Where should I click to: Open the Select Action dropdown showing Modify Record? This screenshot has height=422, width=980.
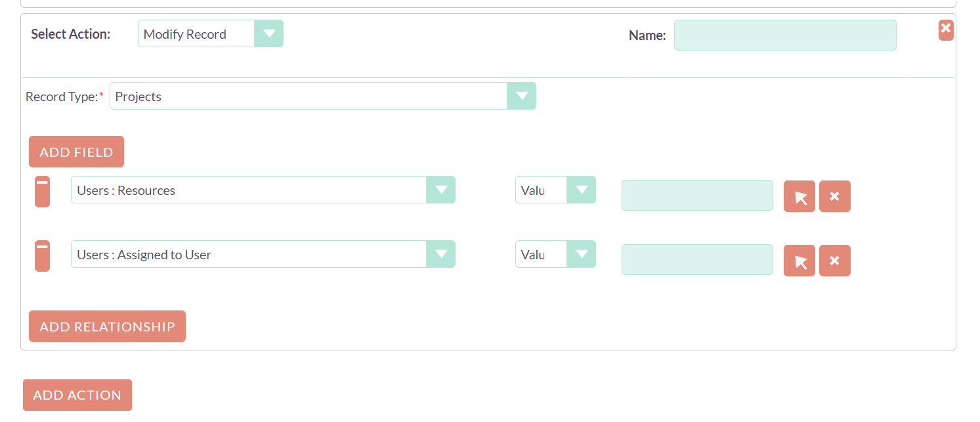tap(211, 33)
